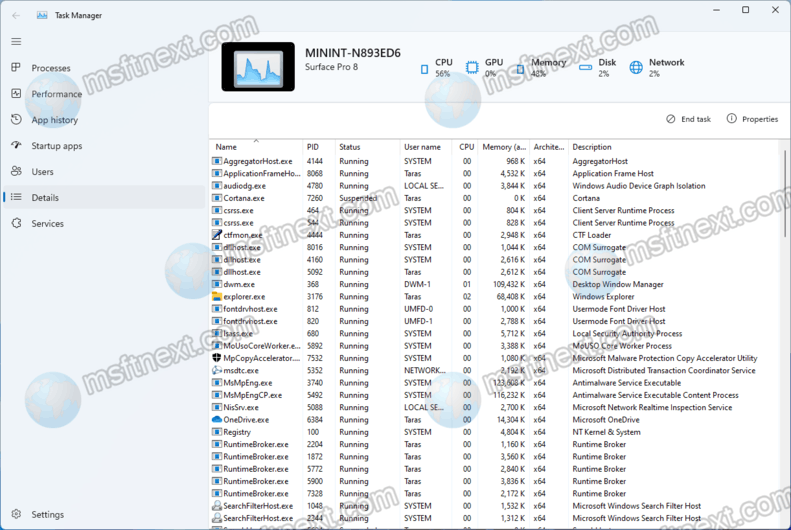Image resolution: width=791 pixels, height=530 pixels.
Task: Click the performance graph thumbnail
Action: [x=258, y=67]
